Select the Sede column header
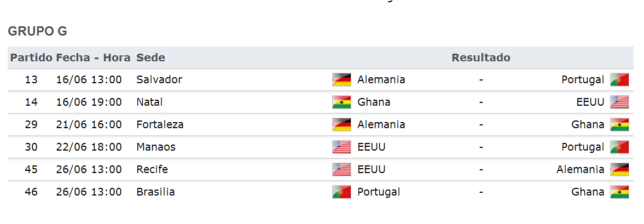This screenshot has height=224, width=644. pos(150,58)
